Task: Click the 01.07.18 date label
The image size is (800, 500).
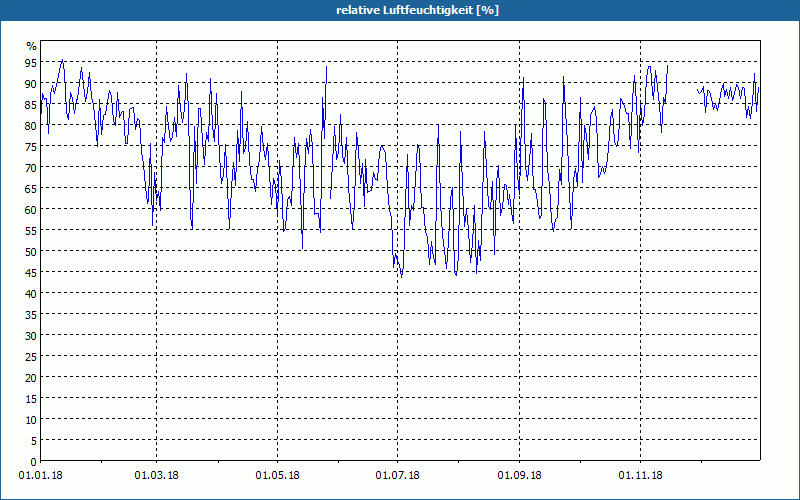Action: [x=397, y=476]
